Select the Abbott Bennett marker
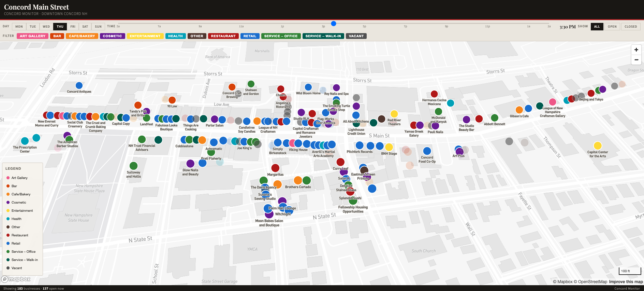The width and height of the screenshot is (644, 291). click(495, 118)
